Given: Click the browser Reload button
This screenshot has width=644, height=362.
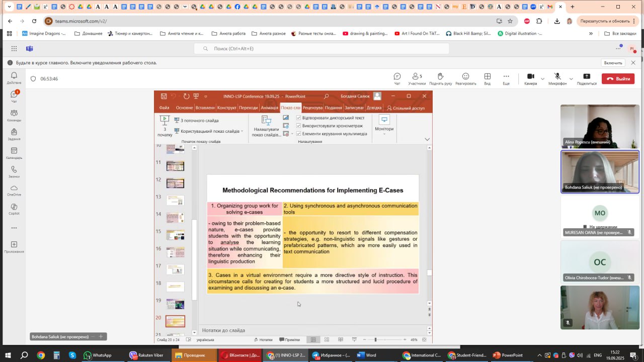Looking at the screenshot, I should coord(34,21).
